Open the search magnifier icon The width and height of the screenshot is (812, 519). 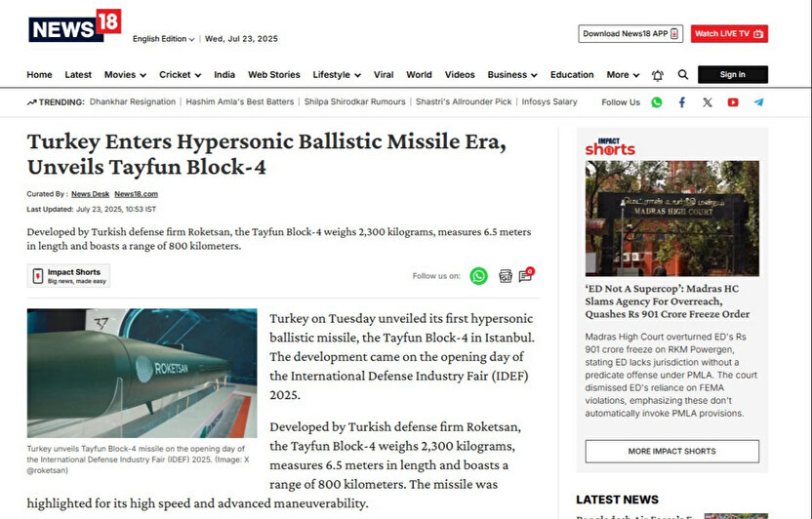[683, 75]
